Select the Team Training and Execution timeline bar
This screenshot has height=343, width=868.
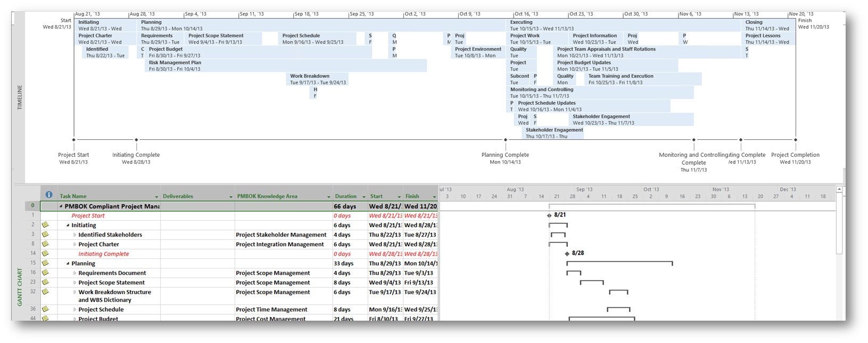(x=643, y=79)
